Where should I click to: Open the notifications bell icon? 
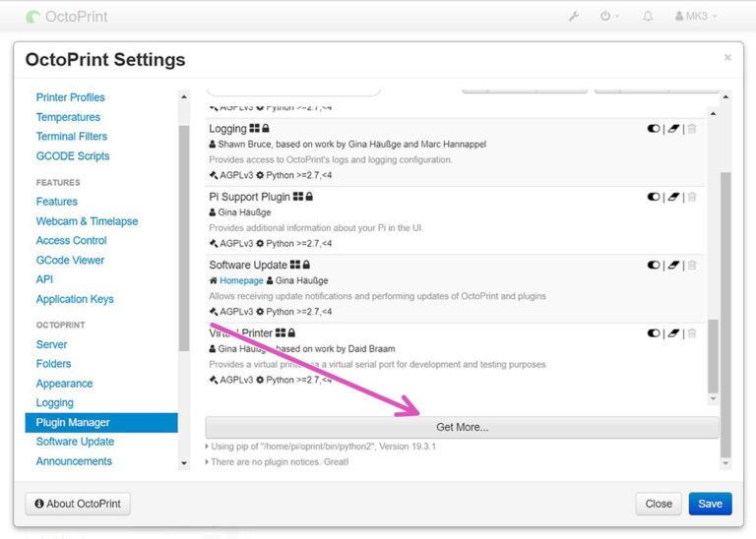click(x=647, y=17)
